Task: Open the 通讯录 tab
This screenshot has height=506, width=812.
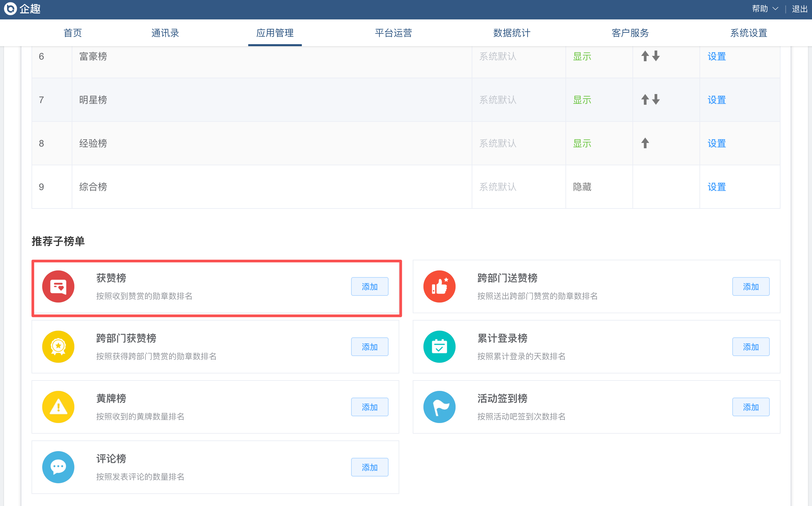Action: pos(165,33)
